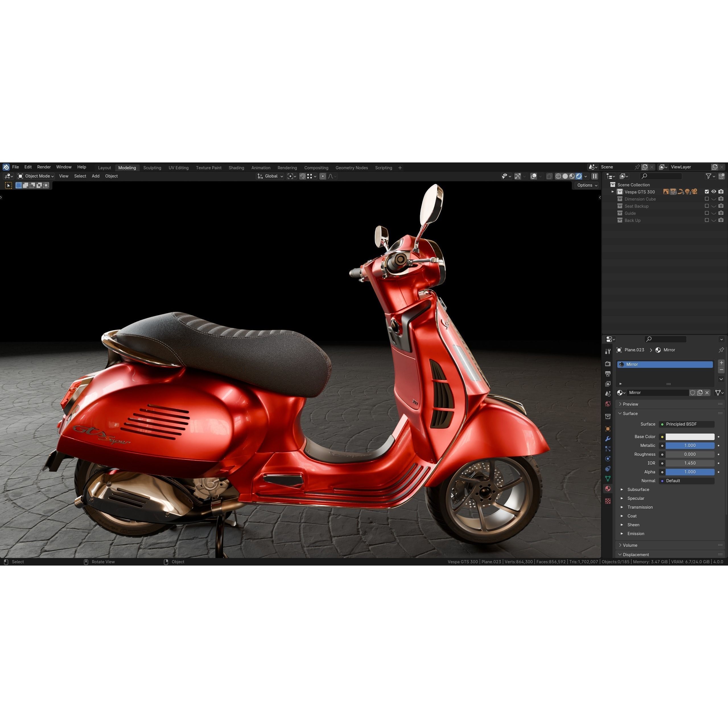Click the Normal Default input button

click(687, 481)
